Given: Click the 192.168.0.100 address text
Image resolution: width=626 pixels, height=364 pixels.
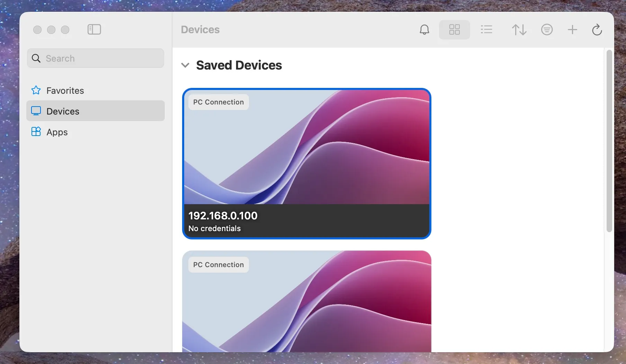Looking at the screenshot, I should [x=223, y=216].
